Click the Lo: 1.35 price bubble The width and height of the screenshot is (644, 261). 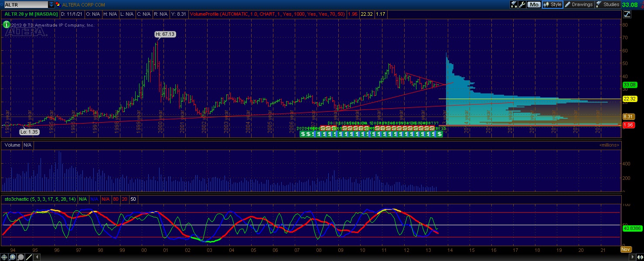30,131
